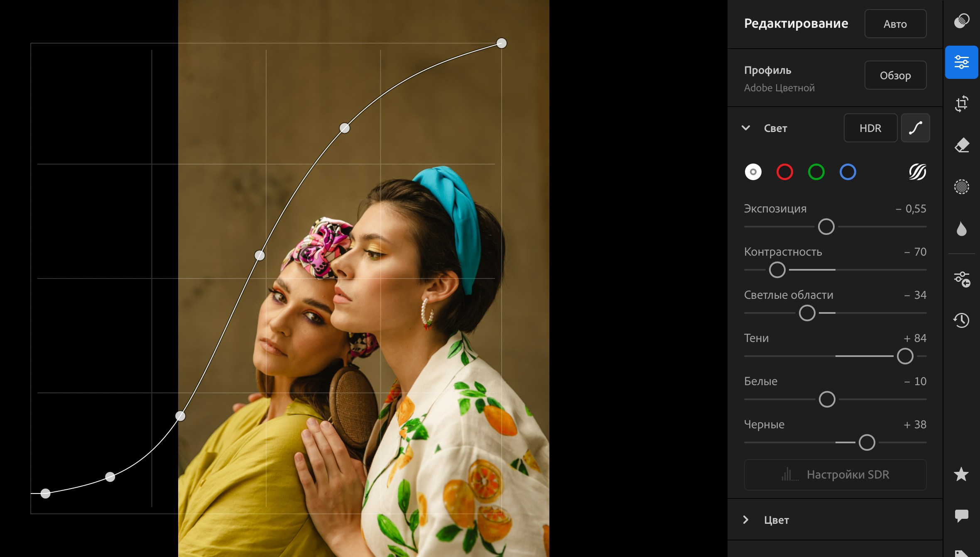Collapse the Свет section chevron
The width and height of the screenshot is (980, 557).
pos(746,128)
